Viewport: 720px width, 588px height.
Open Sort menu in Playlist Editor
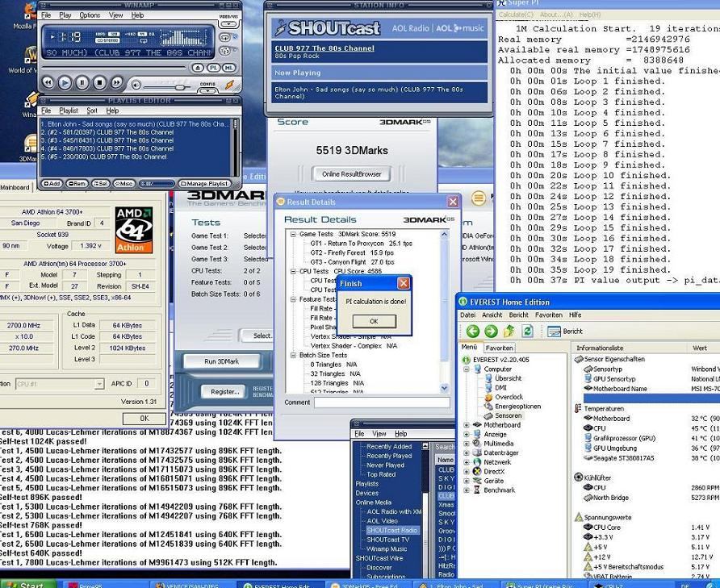(92, 111)
